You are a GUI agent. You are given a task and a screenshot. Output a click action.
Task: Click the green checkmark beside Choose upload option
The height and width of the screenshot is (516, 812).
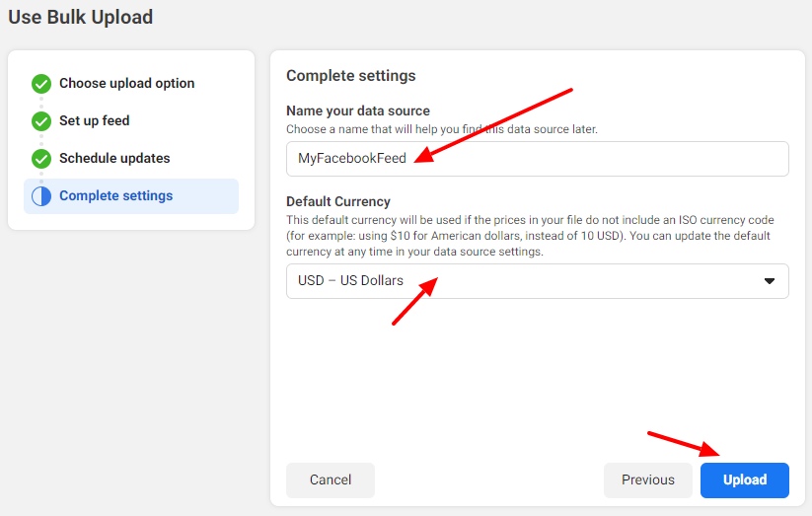pyautogui.click(x=41, y=84)
